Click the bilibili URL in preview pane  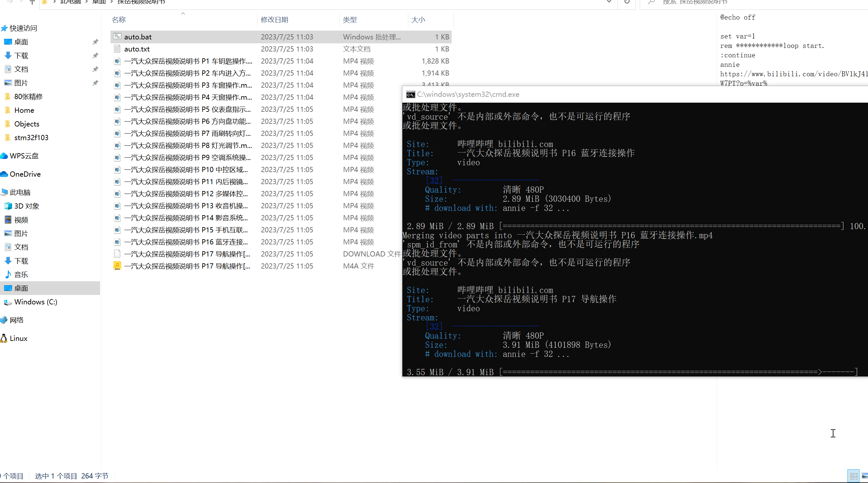794,79
